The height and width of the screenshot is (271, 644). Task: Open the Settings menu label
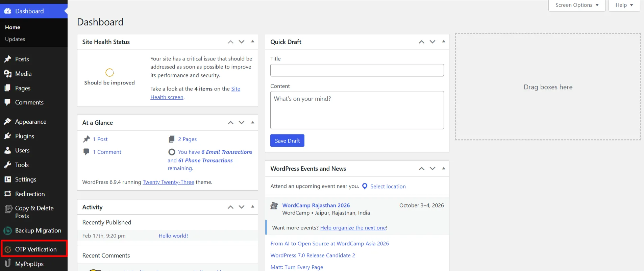click(x=26, y=179)
